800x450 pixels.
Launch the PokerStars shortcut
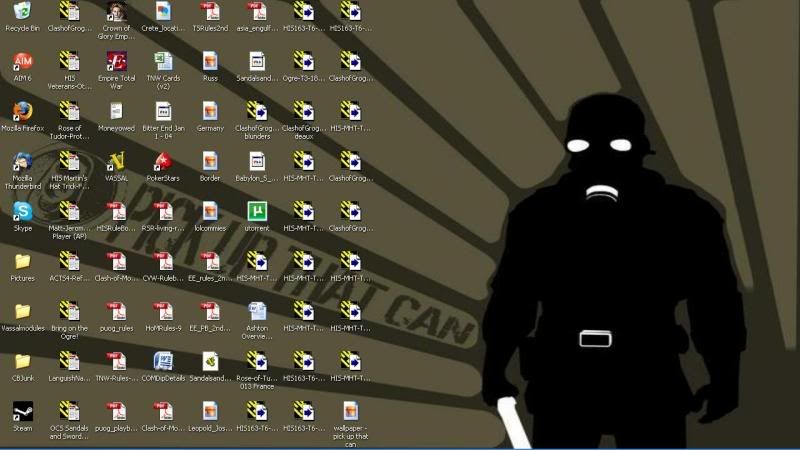(x=163, y=161)
